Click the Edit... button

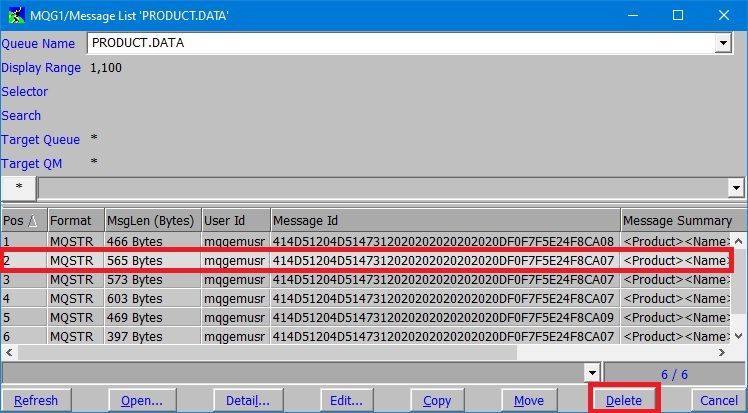(347, 401)
